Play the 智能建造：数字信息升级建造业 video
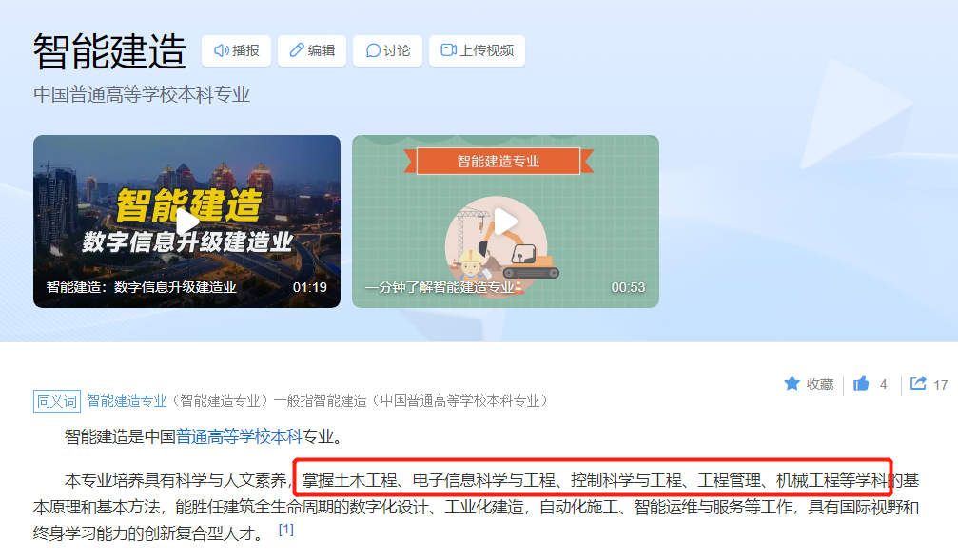Viewport: 958px width, 560px height. 187,222
